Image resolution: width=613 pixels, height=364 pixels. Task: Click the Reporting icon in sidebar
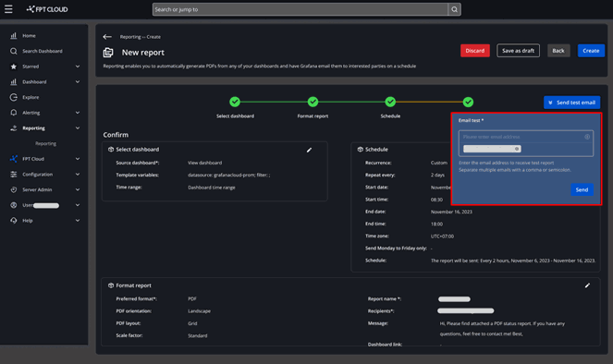tap(14, 128)
